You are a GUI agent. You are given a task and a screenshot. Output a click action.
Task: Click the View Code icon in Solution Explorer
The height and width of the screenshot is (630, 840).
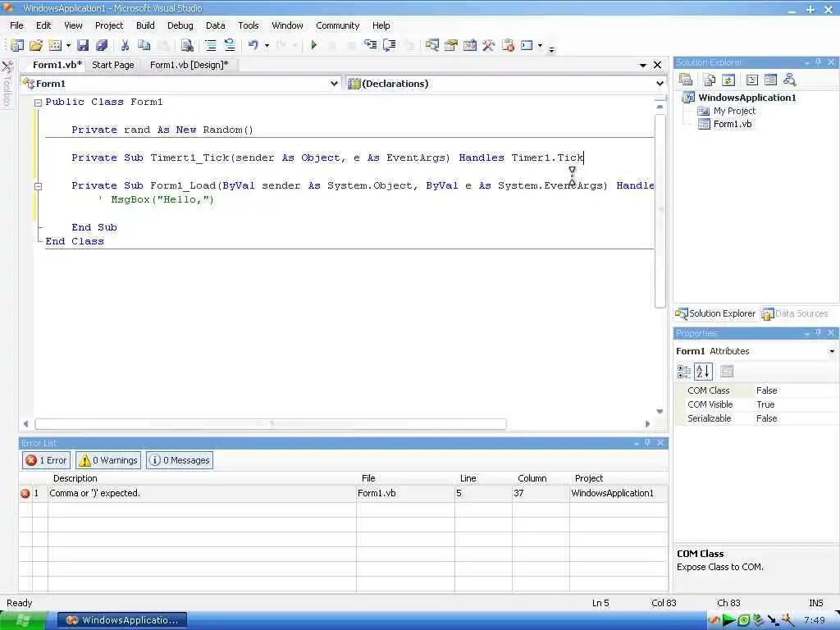coord(752,80)
